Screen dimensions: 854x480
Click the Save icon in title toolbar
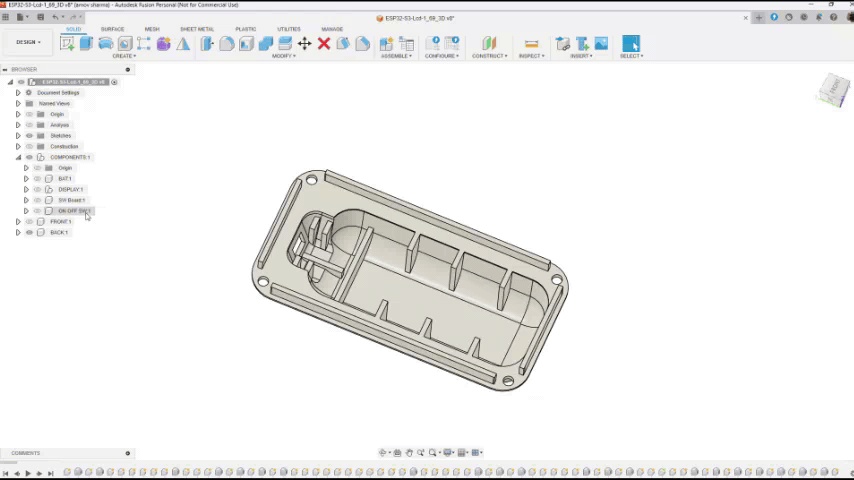tap(40, 17)
